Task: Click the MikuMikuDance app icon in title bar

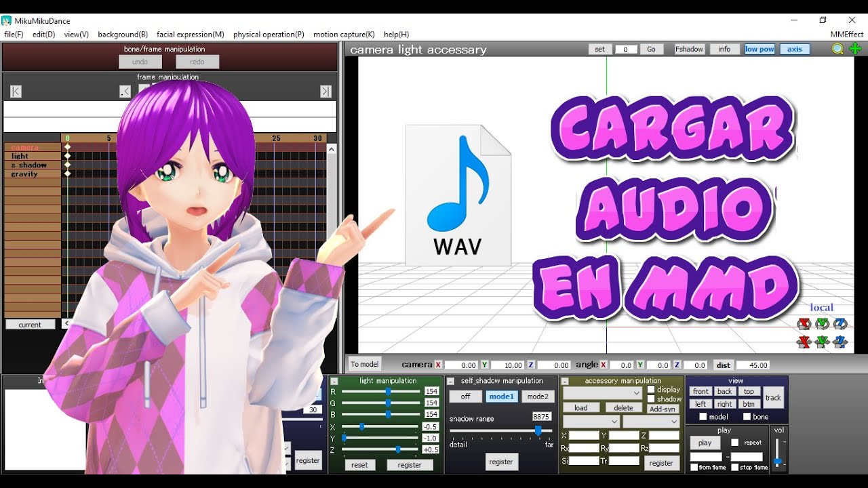Action: (x=6, y=21)
